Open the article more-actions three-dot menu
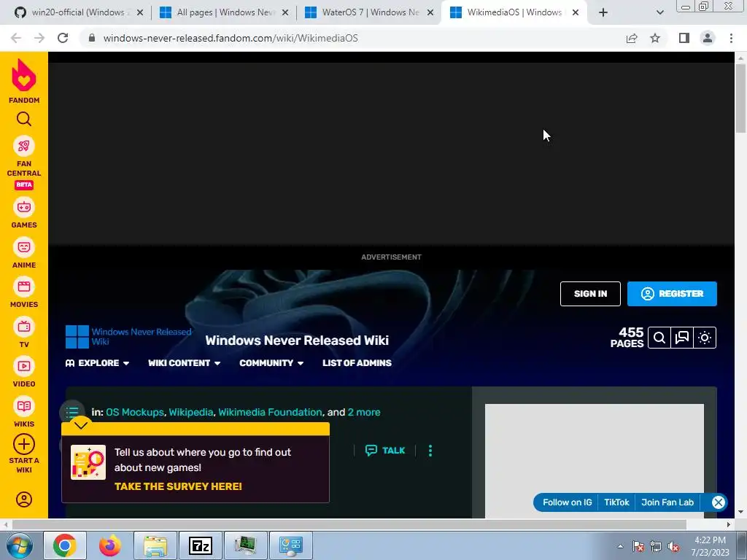This screenshot has width=747, height=560. click(430, 451)
